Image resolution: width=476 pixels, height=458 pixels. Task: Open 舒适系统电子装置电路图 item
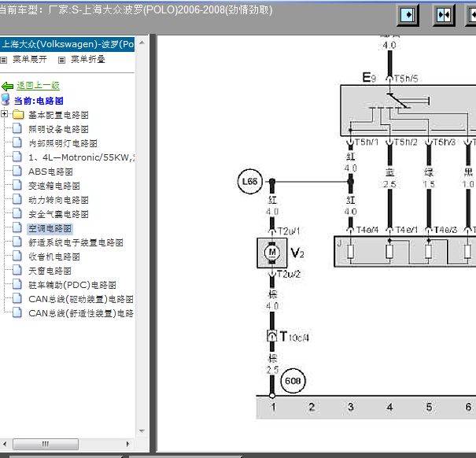coord(76,242)
